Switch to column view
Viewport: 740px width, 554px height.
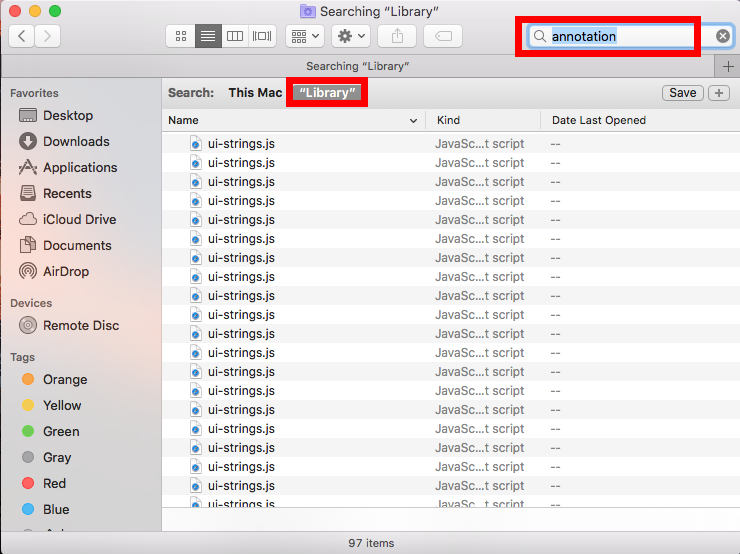coord(235,36)
